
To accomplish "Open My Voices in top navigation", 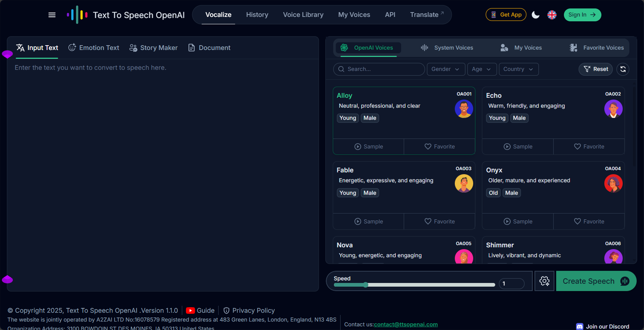I will (354, 15).
